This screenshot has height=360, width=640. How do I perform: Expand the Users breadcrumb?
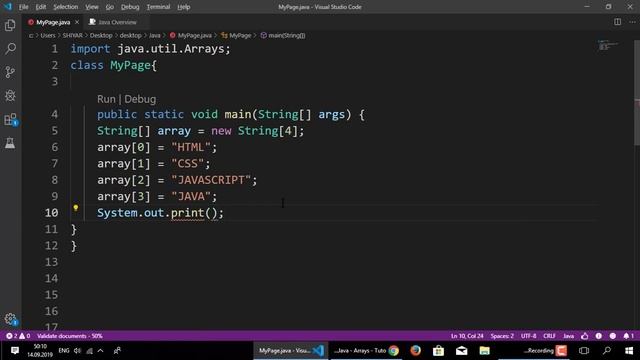(48, 36)
